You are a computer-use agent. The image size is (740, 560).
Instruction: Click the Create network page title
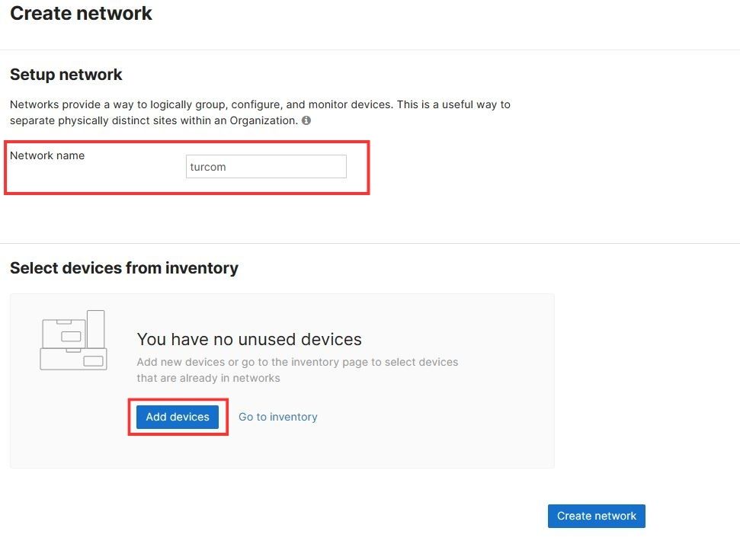point(81,14)
